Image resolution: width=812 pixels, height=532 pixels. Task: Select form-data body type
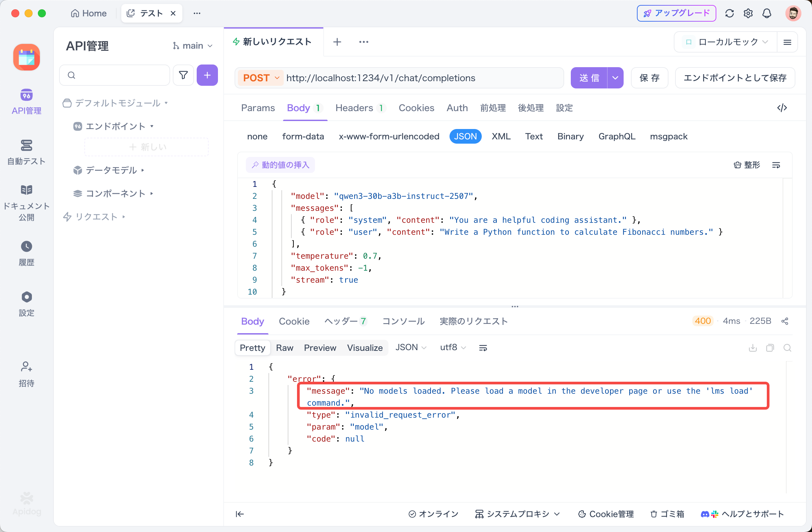[303, 136]
